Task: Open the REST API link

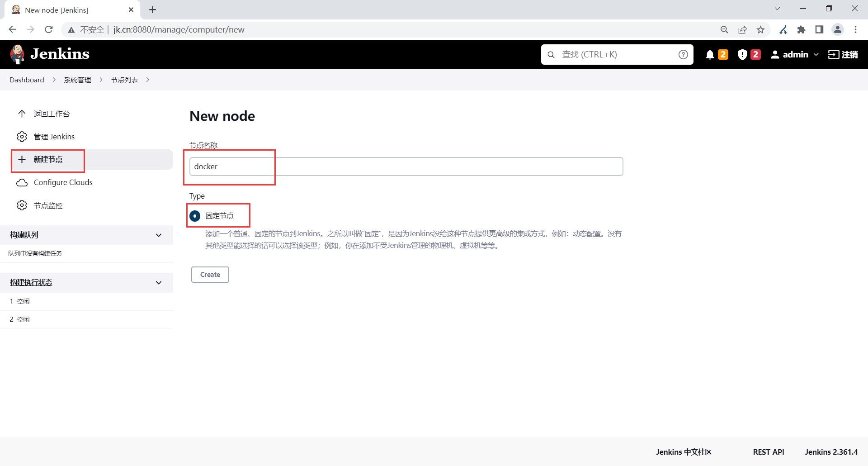Action: (769, 452)
